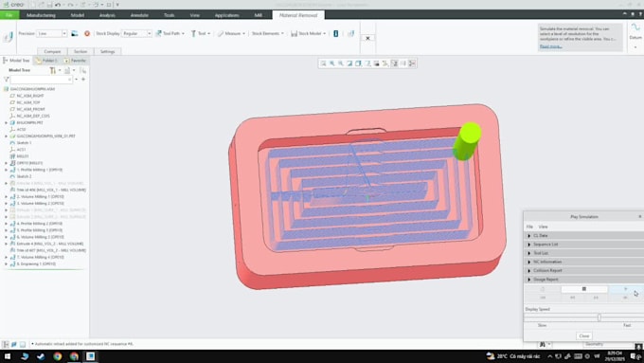644x363 pixels.
Task: Expand the NC Information section
Action: (x=529, y=262)
